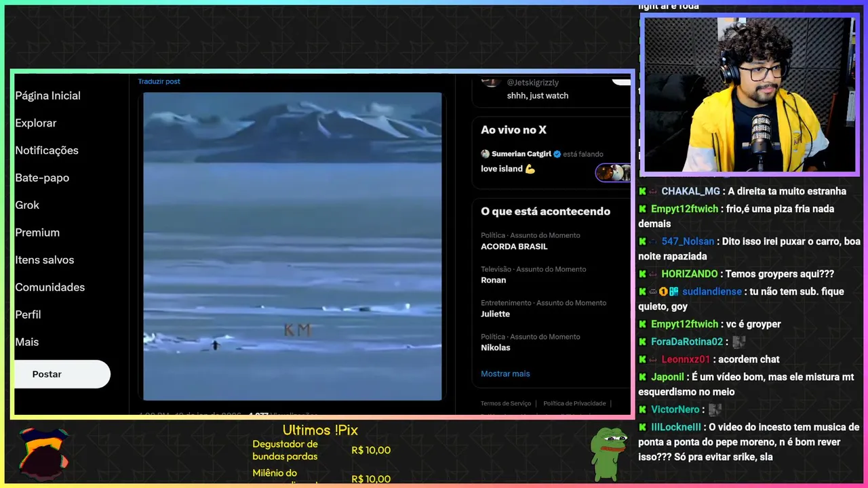Image resolution: width=868 pixels, height=488 pixels.
Task: Click the Kick badge beside Empyt12ftwich's 'frio' message
Action: coord(642,209)
